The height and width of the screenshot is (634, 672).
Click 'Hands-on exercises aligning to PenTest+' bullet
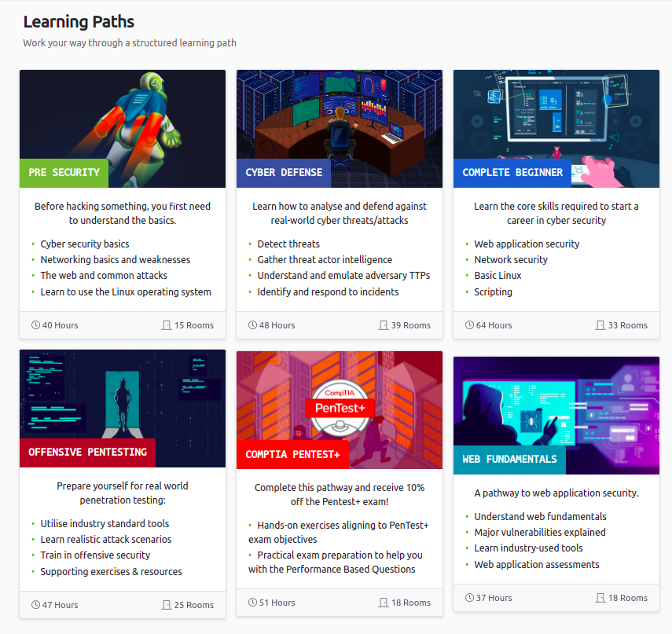[339, 532]
